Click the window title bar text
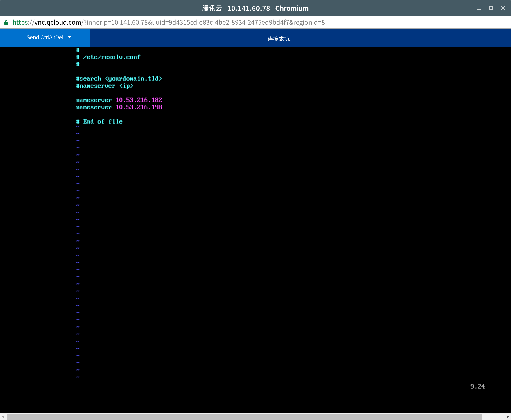 (x=255, y=9)
